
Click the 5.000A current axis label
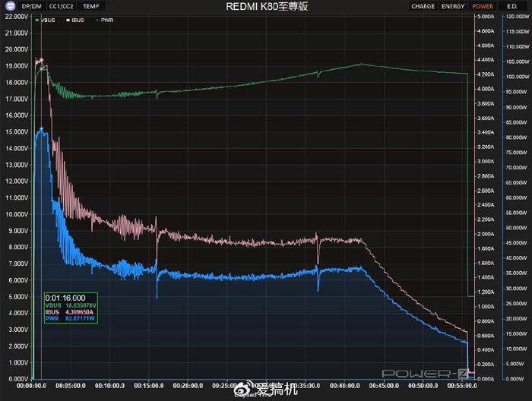(486, 16)
